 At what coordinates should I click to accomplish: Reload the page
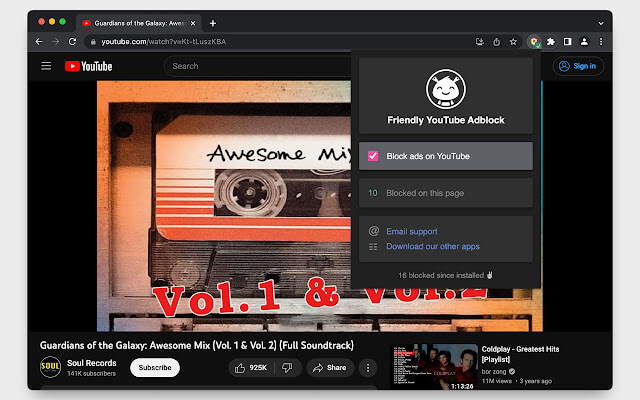(x=72, y=42)
